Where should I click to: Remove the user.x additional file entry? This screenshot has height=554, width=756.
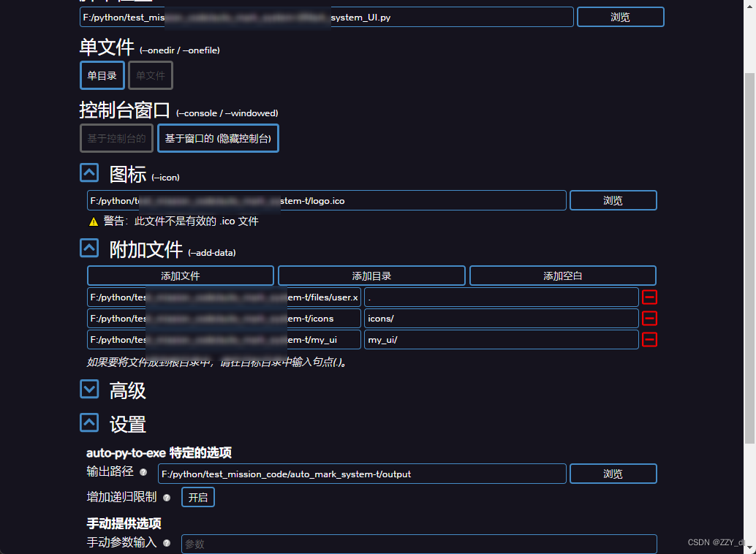pyautogui.click(x=651, y=297)
